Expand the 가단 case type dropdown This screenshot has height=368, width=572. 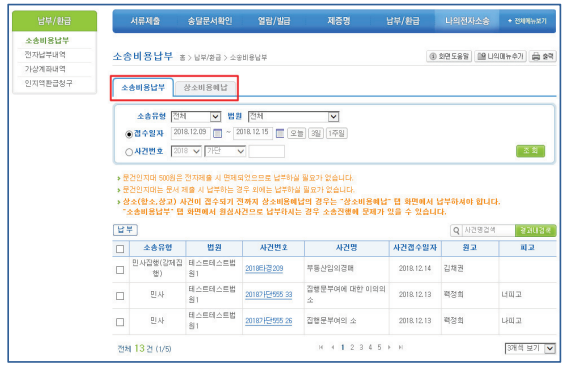pyautogui.click(x=225, y=151)
